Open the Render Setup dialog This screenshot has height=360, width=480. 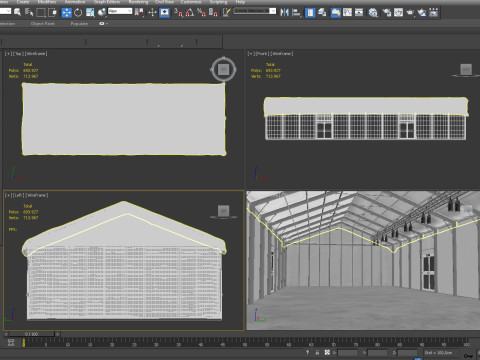[x=387, y=13]
